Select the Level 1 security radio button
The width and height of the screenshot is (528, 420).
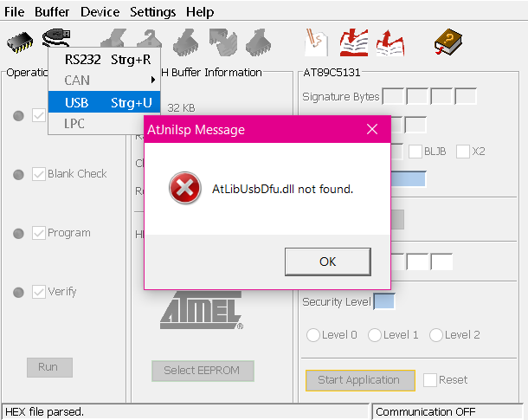tap(375, 335)
